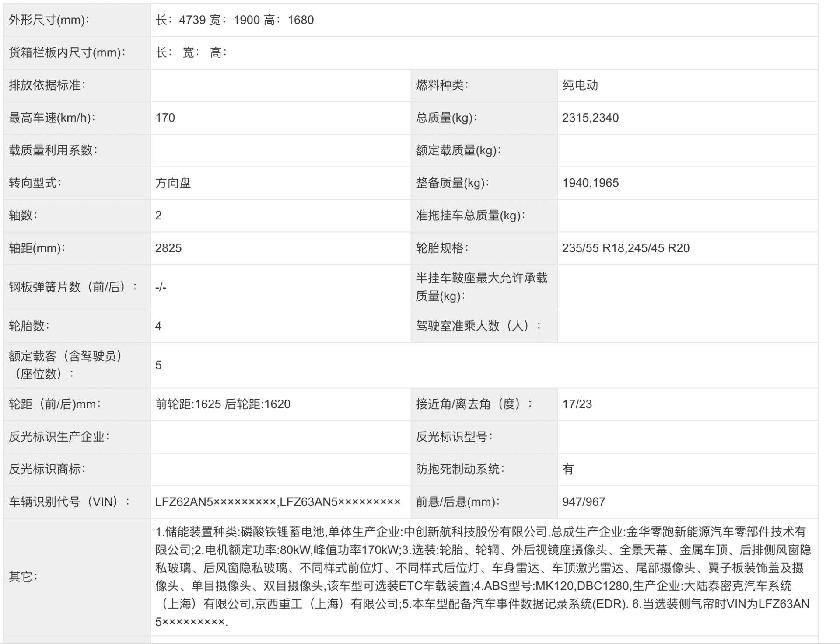Click the dimensions value 长：4739 宽：1900 高：1680
Screen dimensions: 840x644
[x=234, y=20]
